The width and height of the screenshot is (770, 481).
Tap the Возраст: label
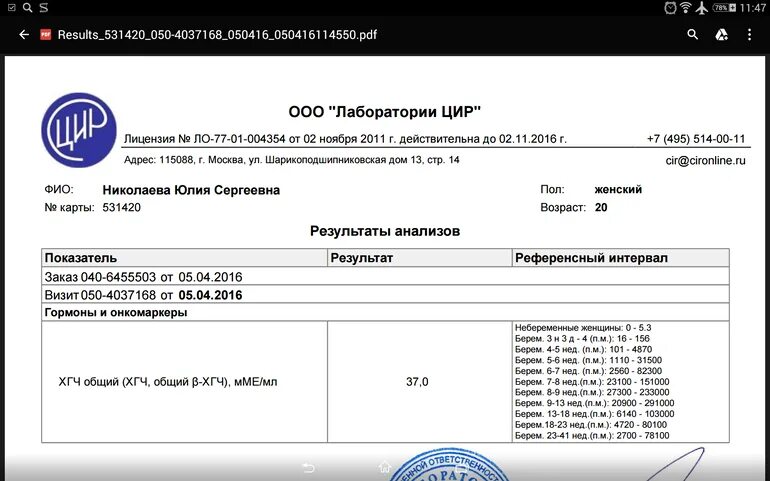(563, 207)
